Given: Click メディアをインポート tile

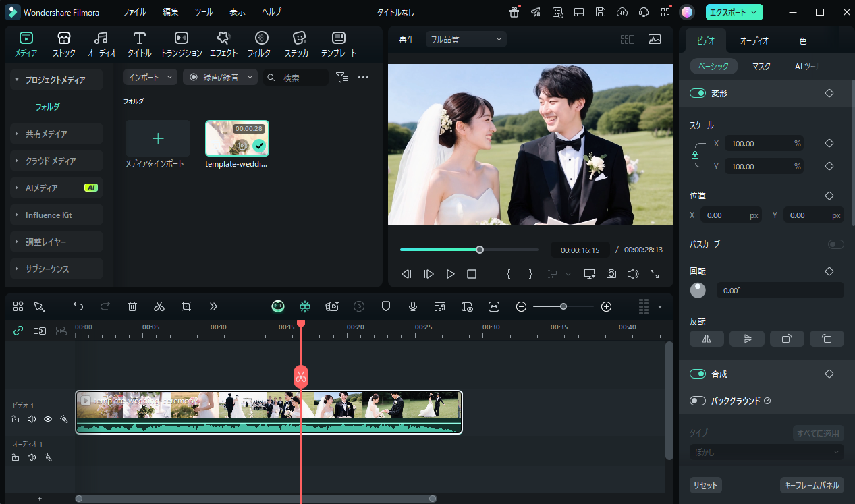Looking at the screenshot, I should (158, 138).
